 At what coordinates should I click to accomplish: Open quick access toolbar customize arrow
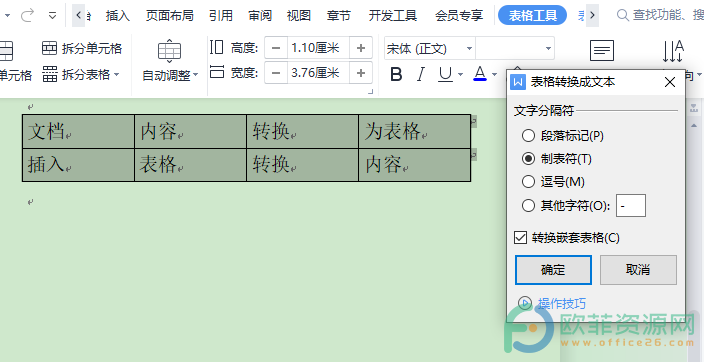pos(53,16)
